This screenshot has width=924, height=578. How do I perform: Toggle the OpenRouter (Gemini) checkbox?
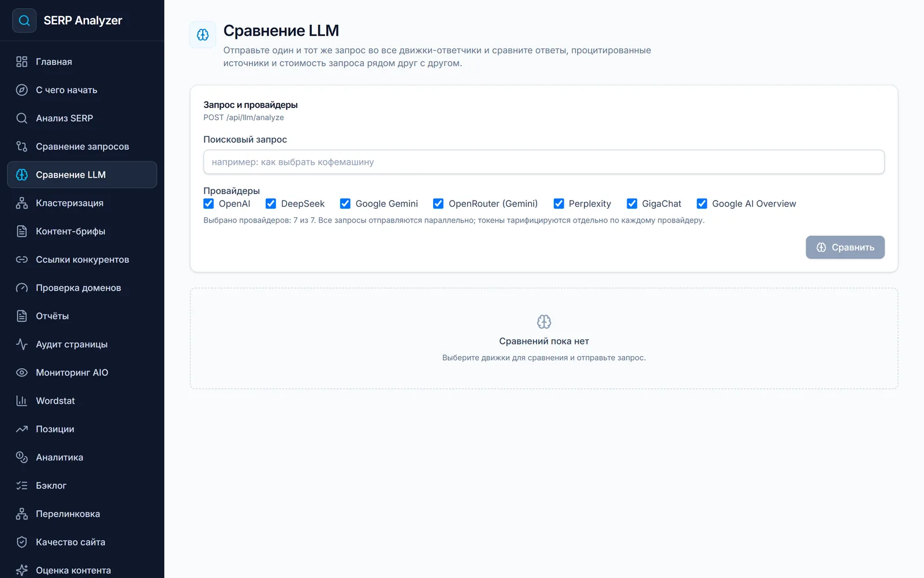pyautogui.click(x=438, y=204)
